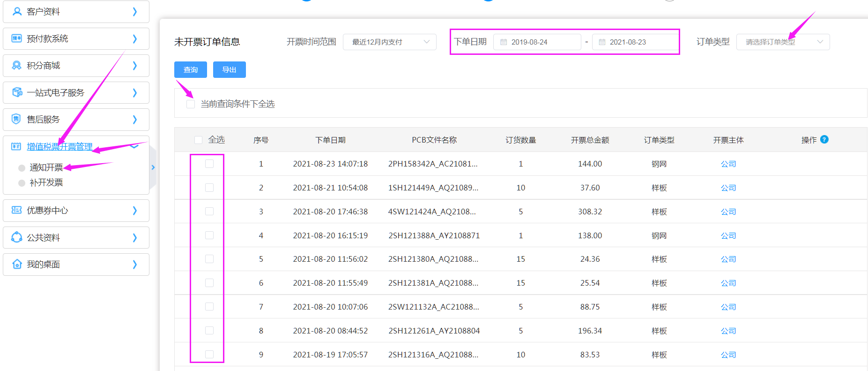This screenshot has width=868, height=371.
Task: Click the 公司 link in row 3
Action: [x=728, y=212]
